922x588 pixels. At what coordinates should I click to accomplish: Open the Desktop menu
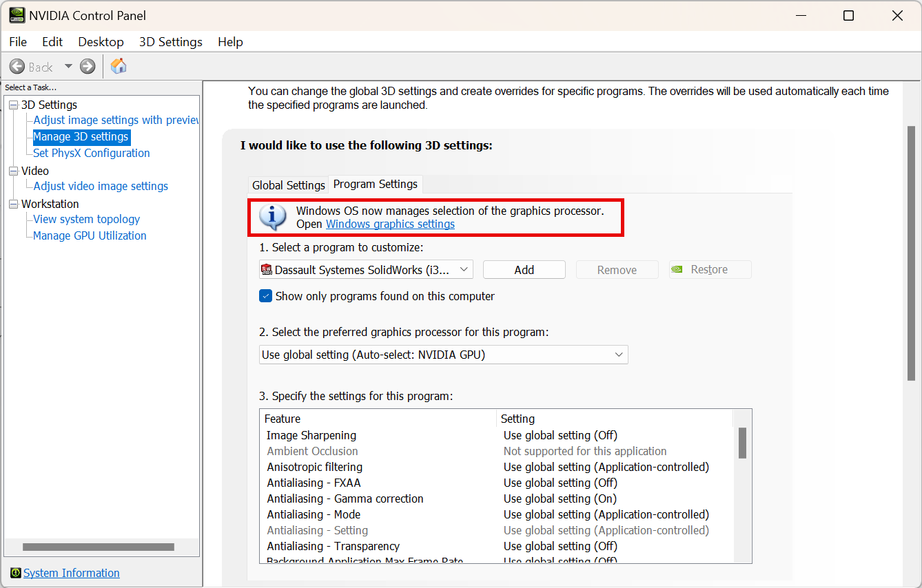click(x=100, y=41)
